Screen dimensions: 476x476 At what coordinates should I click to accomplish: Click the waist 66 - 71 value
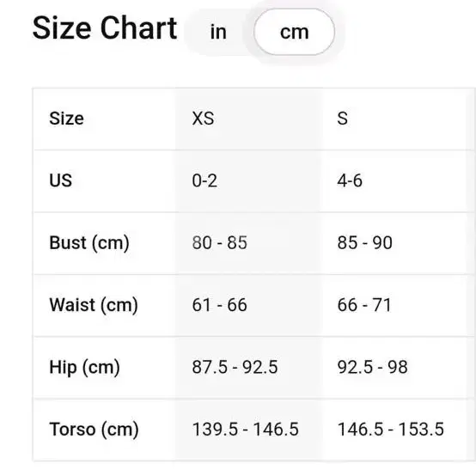tap(364, 305)
